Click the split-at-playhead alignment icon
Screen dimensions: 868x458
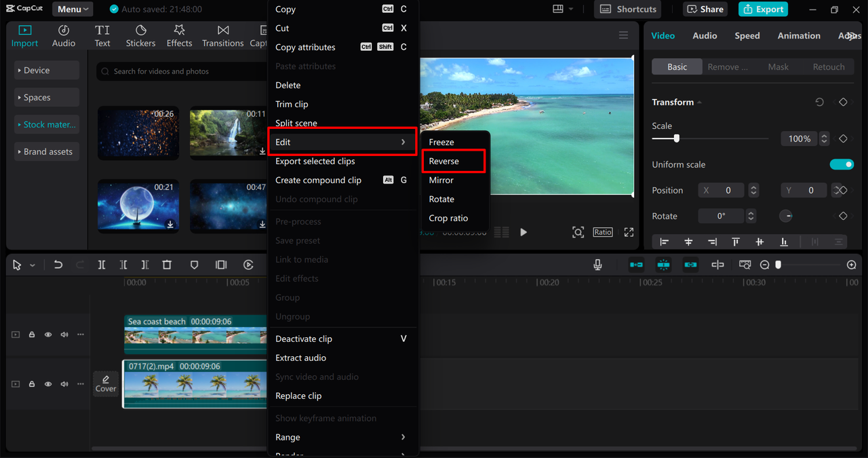coord(717,265)
